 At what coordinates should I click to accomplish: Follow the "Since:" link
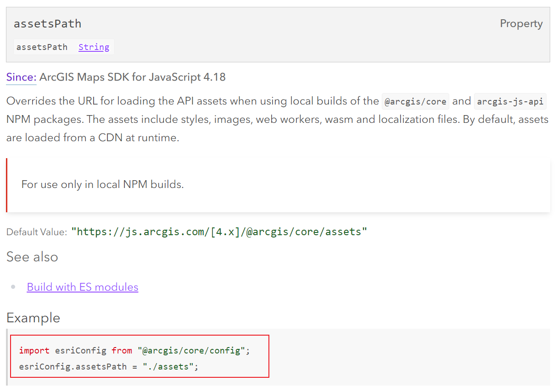(21, 77)
